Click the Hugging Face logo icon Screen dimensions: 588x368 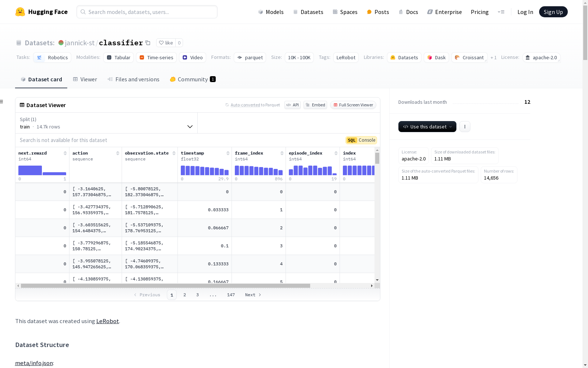(x=20, y=12)
